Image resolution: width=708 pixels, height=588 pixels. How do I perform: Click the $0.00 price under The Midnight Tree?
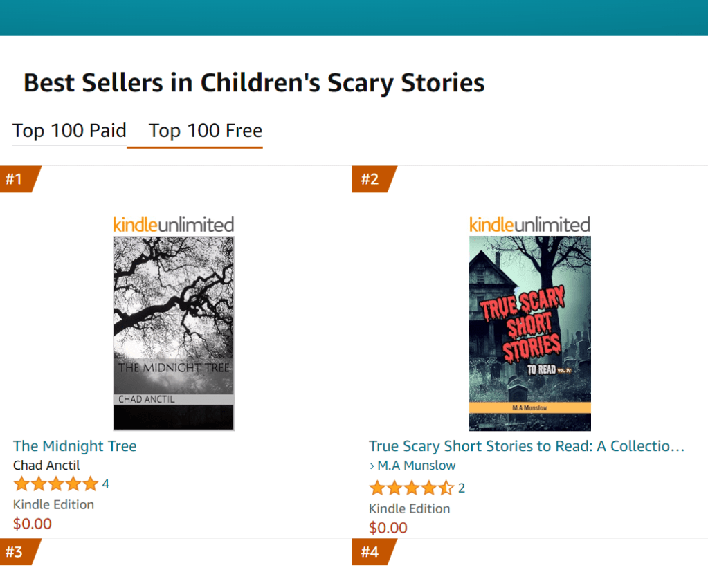(33, 524)
